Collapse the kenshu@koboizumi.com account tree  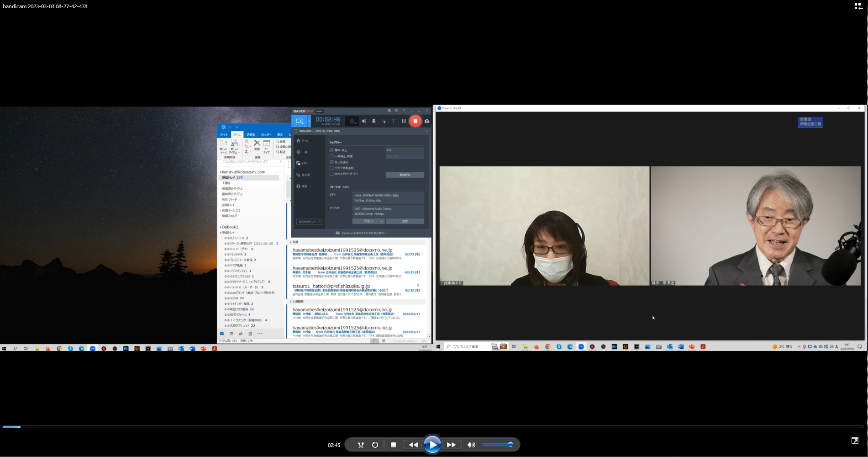220,172
